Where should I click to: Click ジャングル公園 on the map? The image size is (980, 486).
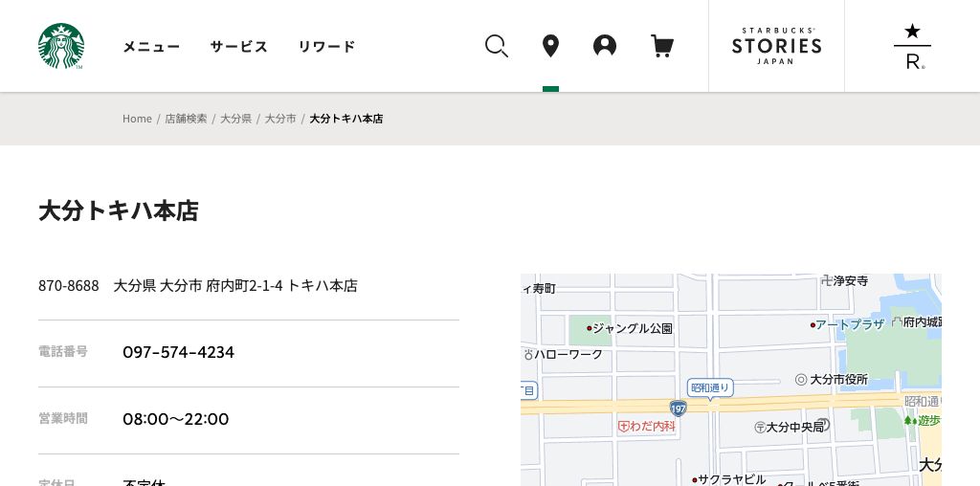tap(630, 328)
